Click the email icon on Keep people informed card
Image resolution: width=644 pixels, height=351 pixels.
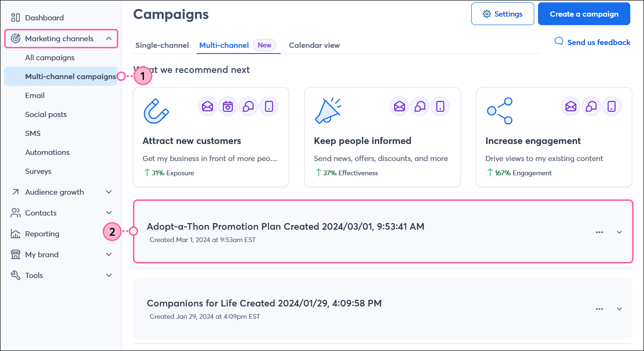point(399,106)
